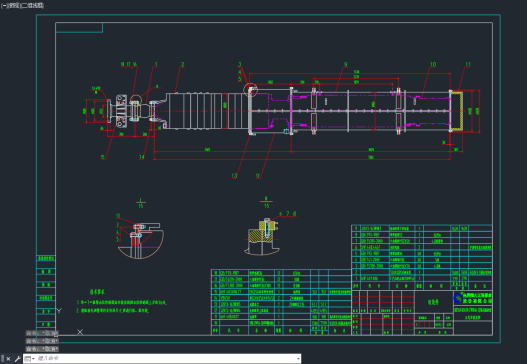Viewport: 527px width, 364px height.
Task: Open the [-] viewport controls menu
Action: point(4,5)
